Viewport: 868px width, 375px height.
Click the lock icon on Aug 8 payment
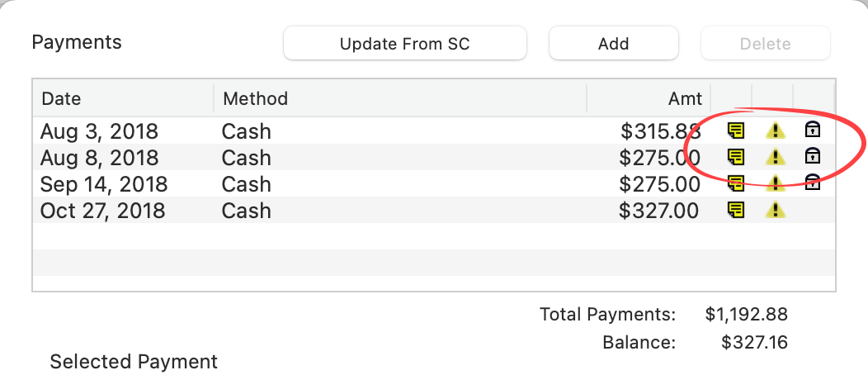(x=813, y=156)
